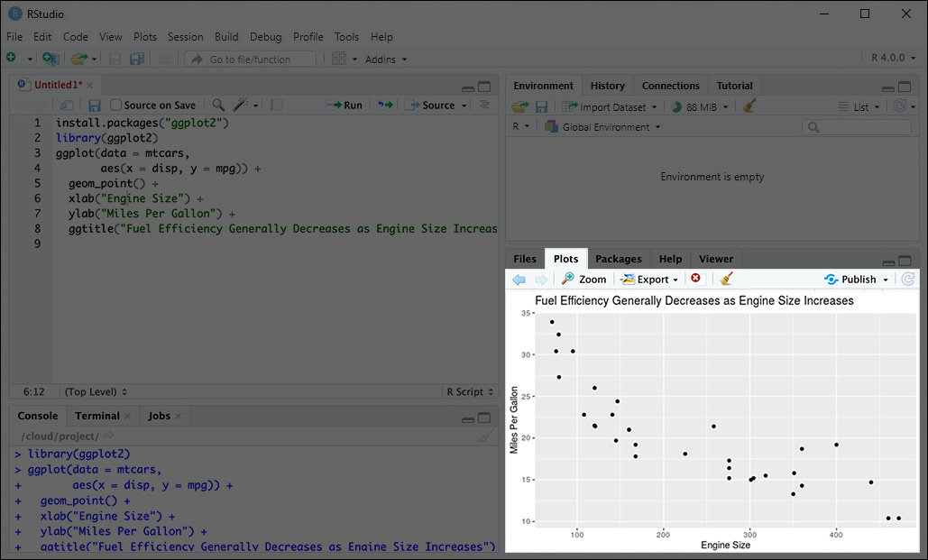The width and height of the screenshot is (928, 560).
Task: Go to previous plot with back arrow
Action: point(519,280)
